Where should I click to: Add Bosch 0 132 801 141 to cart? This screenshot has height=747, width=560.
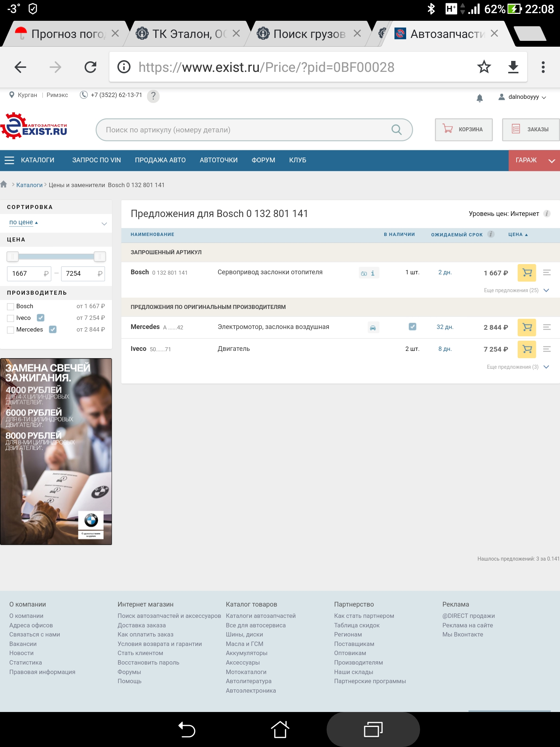(527, 272)
